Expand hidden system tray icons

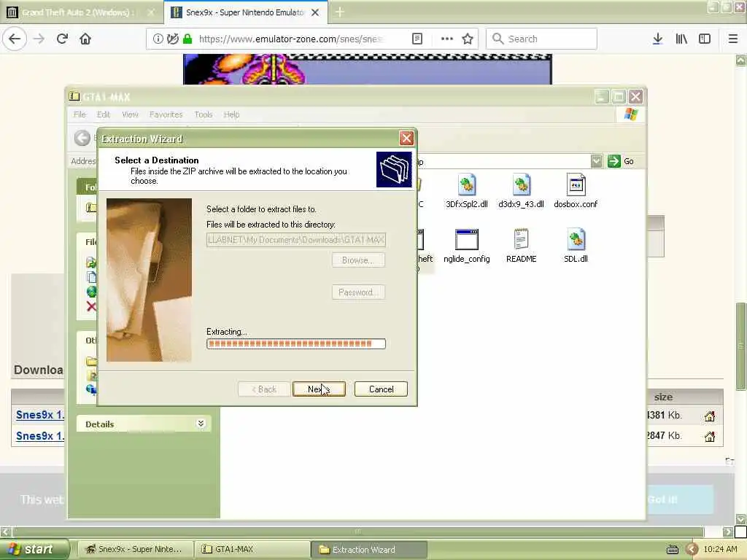tap(692, 550)
